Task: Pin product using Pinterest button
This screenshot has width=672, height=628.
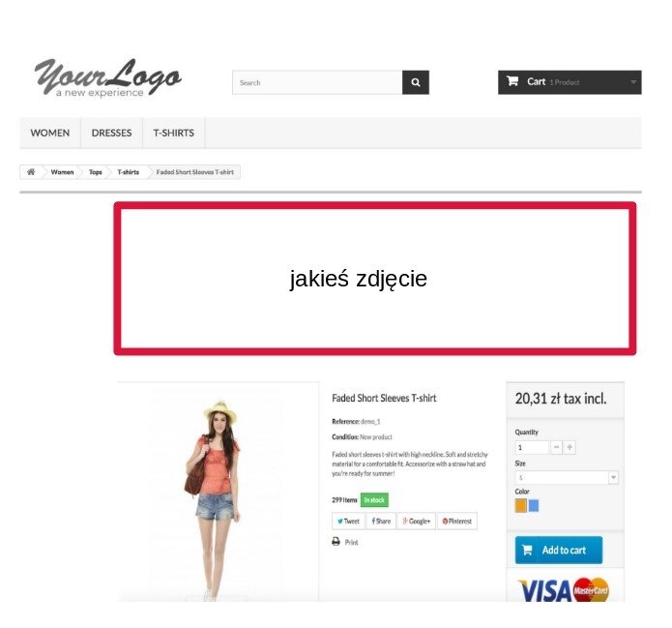Action: tap(456, 522)
